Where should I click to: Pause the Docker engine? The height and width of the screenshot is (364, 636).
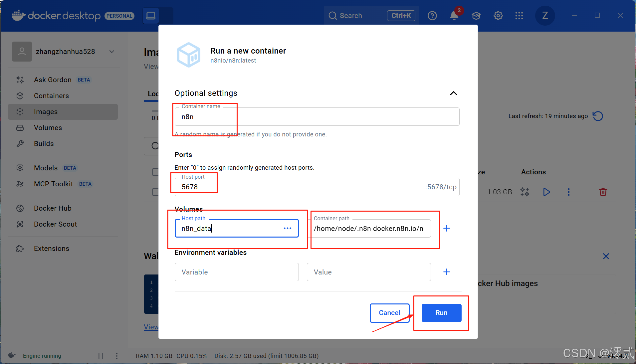tap(101, 356)
